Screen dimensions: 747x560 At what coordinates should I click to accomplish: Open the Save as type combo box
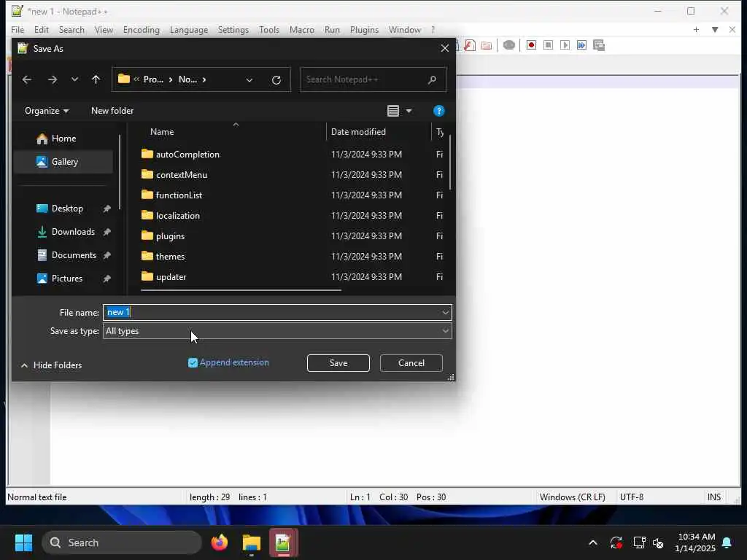click(277, 331)
